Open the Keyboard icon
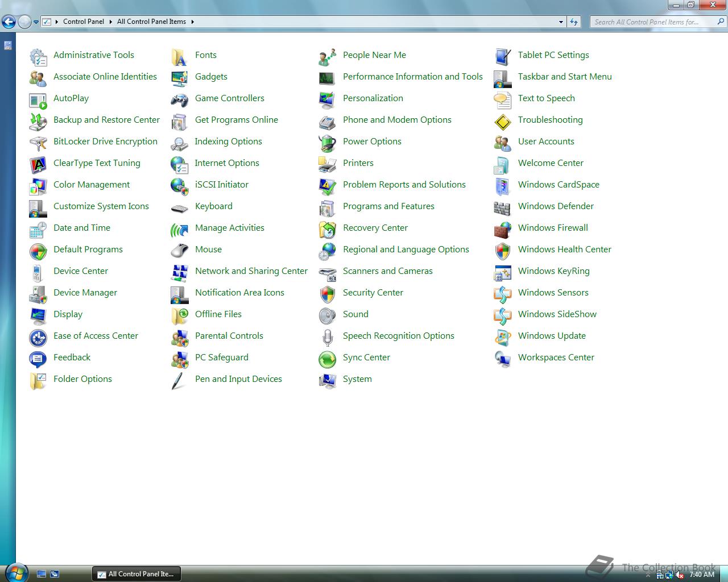Screen dimensions: 728x582 180,207
